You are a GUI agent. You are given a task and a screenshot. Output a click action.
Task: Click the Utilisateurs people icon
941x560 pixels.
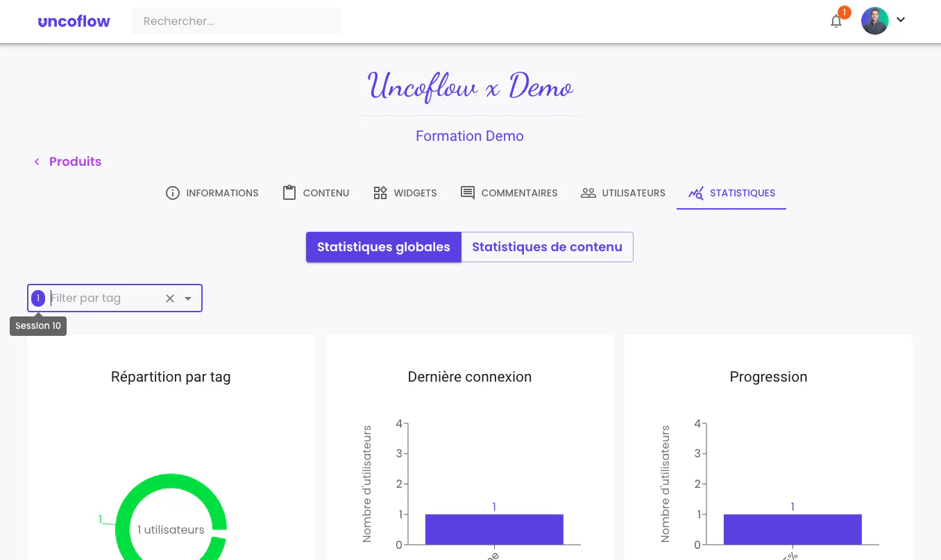(588, 193)
